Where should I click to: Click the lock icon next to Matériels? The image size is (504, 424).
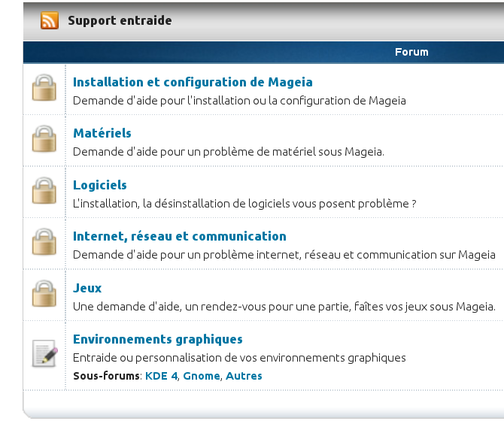(x=44, y=139)
